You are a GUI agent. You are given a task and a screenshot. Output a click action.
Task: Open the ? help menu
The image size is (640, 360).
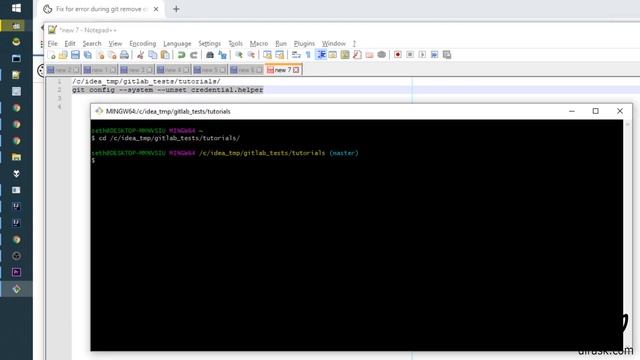354,43
